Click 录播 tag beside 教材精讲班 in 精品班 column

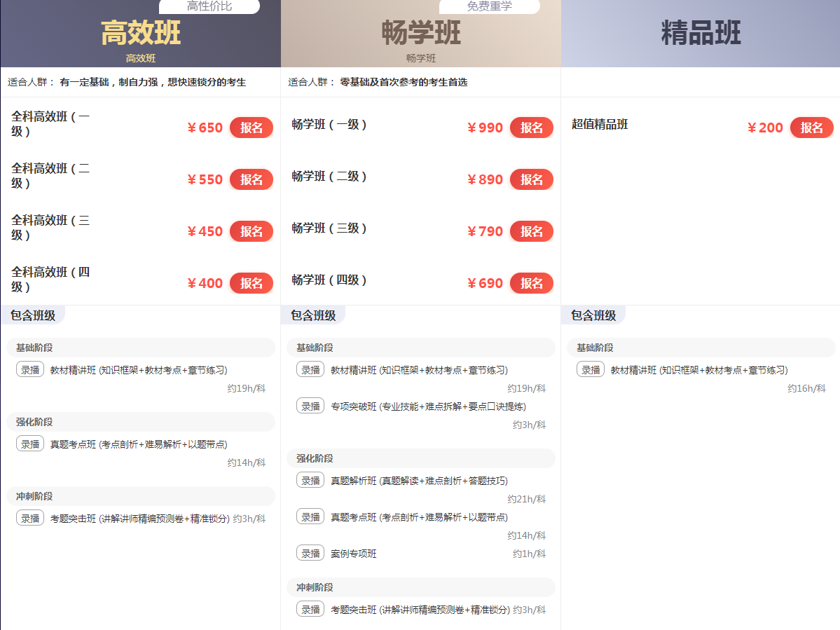[x=591, y=370]
